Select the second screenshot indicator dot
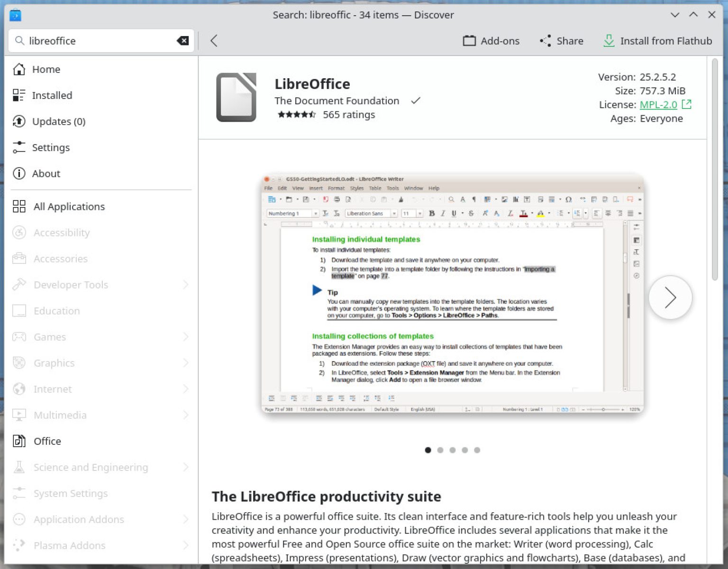The image size is (728, 569). 440,450
